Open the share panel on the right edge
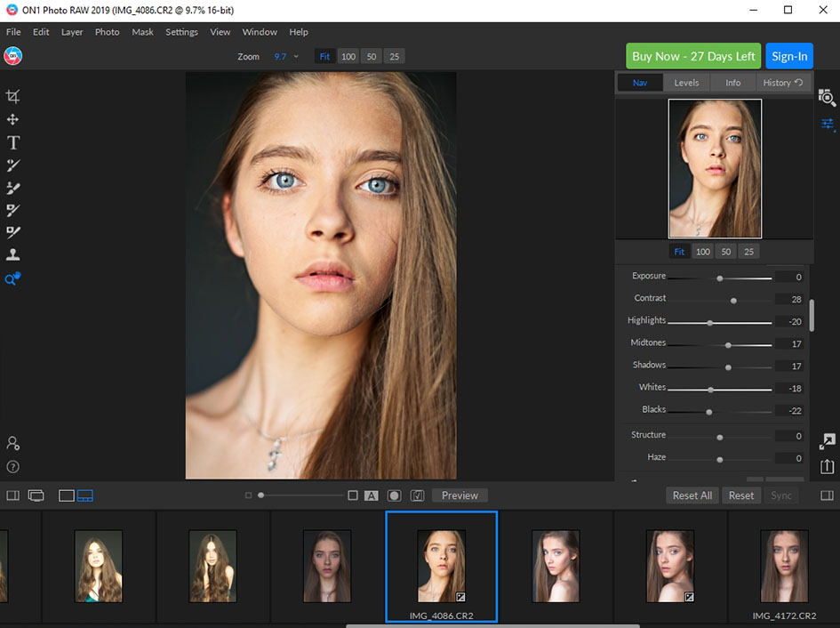840x628 pixels. coord(827,465)
